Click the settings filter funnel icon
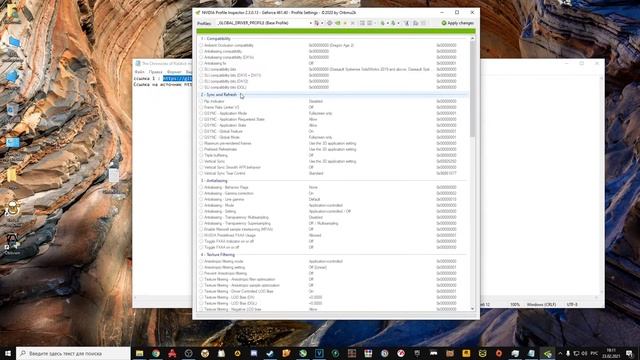This screenshot has width=640, height=360. (407, 23)
